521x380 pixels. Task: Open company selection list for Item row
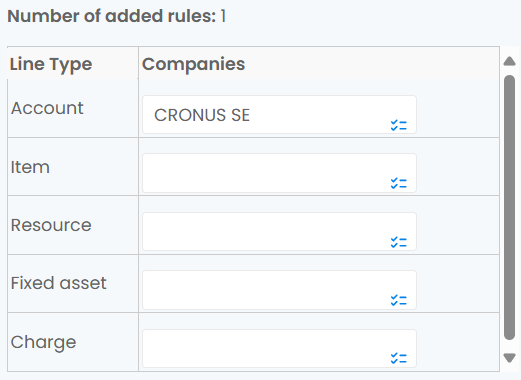point(399,183)
